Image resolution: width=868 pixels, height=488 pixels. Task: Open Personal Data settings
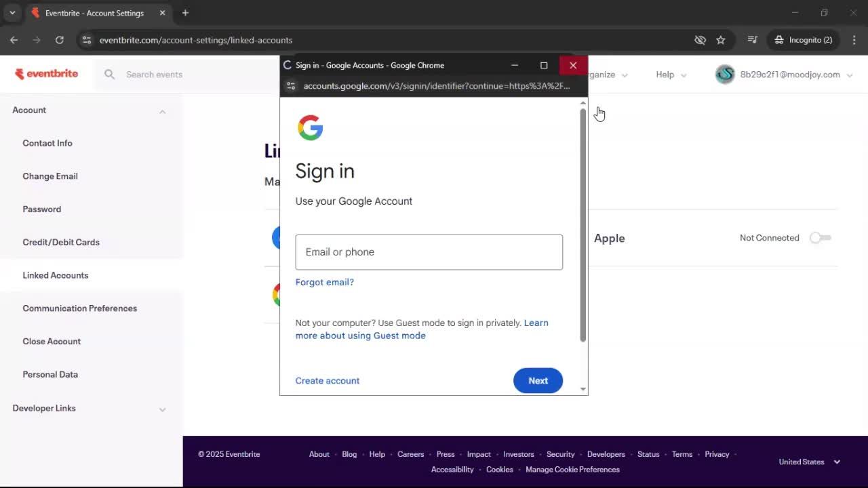coord(50,374)
